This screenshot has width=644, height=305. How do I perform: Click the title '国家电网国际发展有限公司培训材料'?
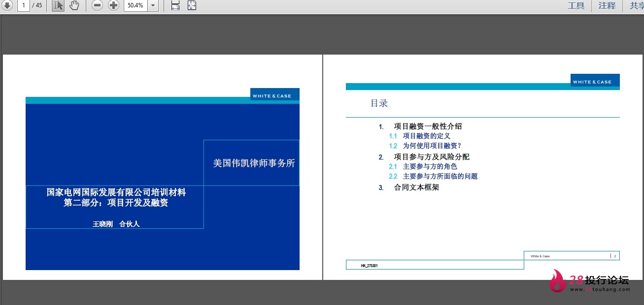point(116,192)
